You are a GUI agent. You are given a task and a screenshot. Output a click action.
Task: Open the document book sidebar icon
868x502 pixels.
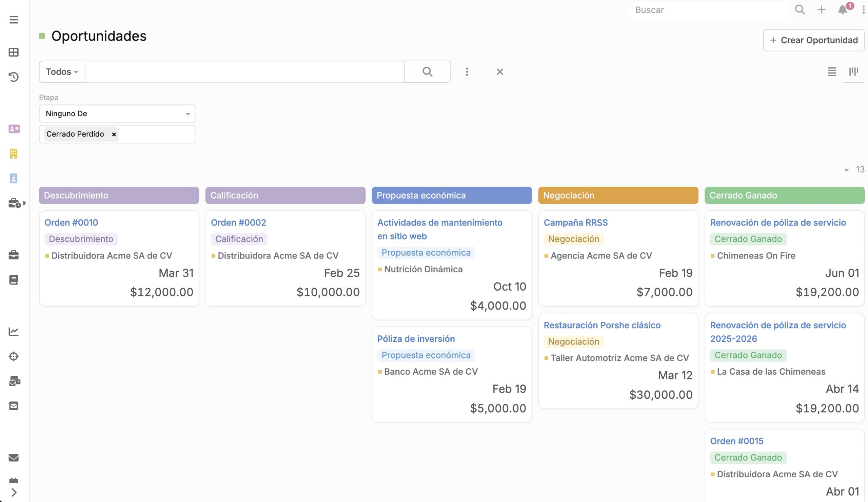click(x=14, y=280)
